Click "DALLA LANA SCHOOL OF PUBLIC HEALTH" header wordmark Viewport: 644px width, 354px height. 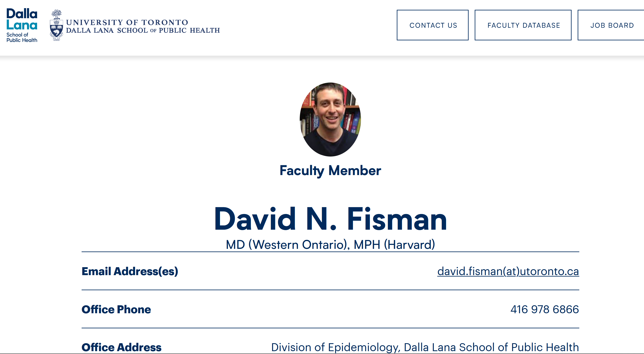click(x=143, y=30)
